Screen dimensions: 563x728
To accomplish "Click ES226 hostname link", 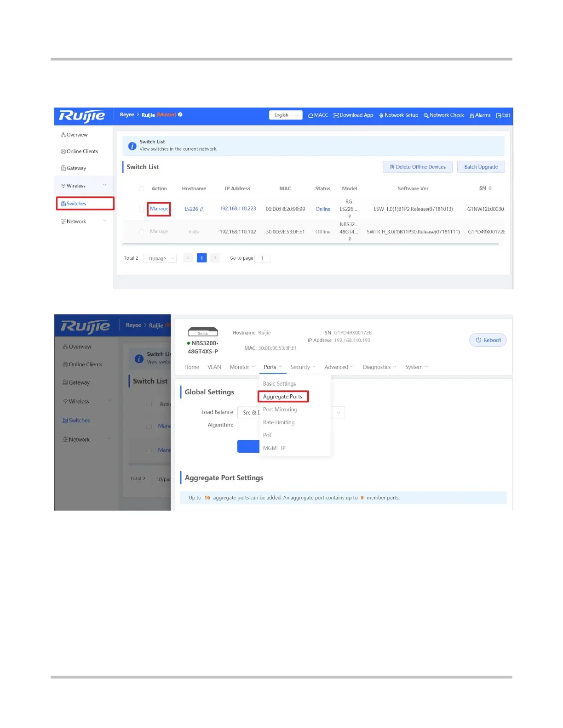I will click(191, 209).
